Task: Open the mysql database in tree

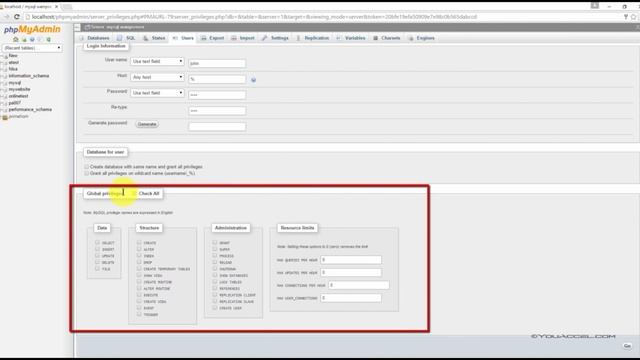Action: pyautogui.click(x=15, y=83)
